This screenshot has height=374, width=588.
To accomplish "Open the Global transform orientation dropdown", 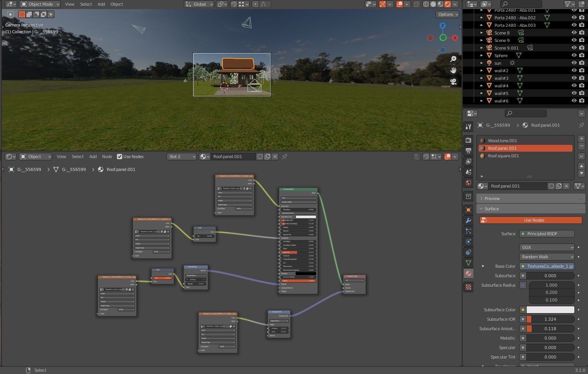I will (199, 4).
